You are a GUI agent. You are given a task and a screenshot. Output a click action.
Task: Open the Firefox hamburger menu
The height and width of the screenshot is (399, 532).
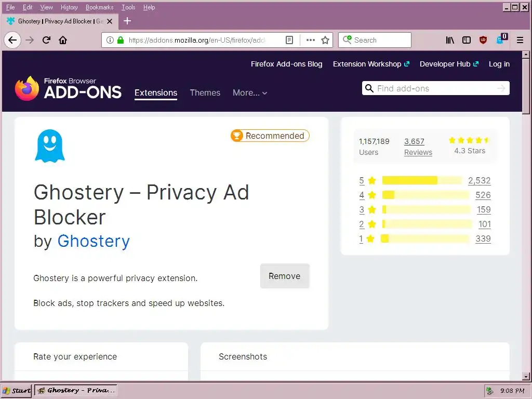[520, 40]
